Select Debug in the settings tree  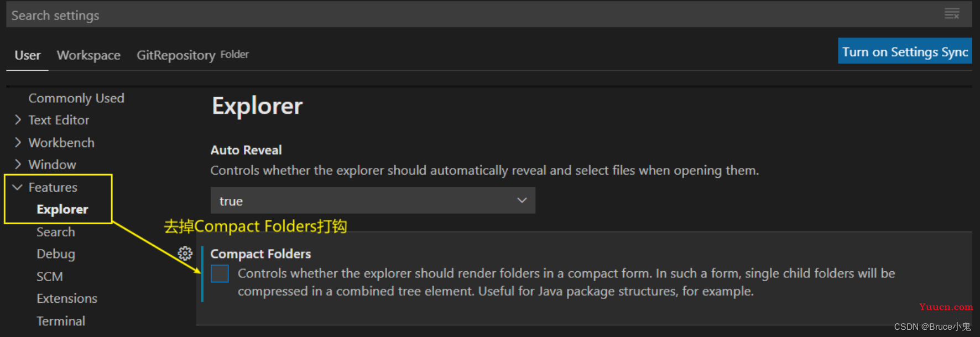tap(56, 254)
